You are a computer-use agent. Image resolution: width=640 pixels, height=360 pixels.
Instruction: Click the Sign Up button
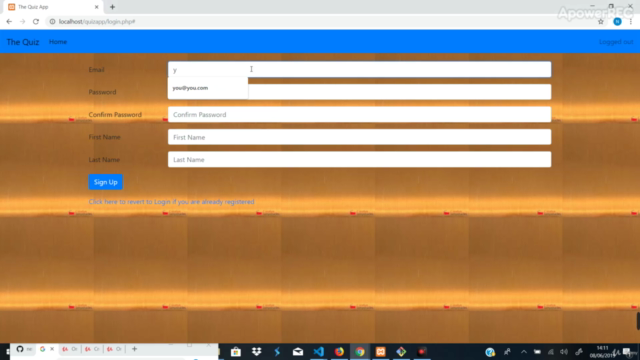click(x=105, y=182)
